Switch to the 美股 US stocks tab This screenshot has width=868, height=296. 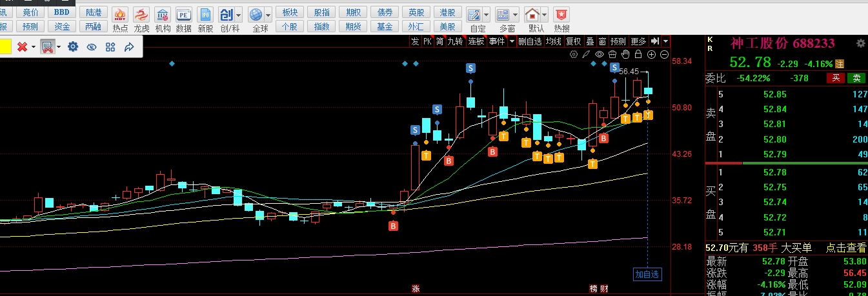[x=448, y=26]
